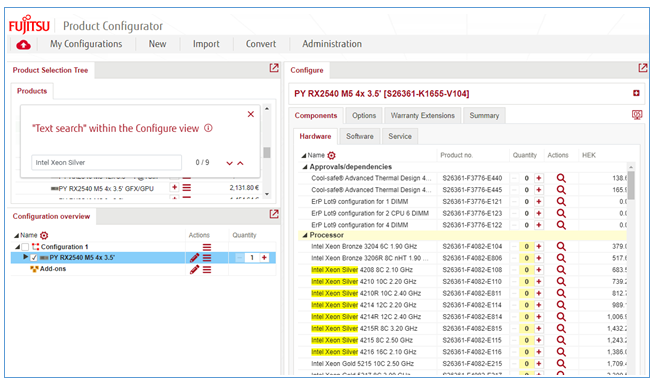Check the Configuration 1 checkbox
This screenshot has width=655, height=382.
pos(25,247)
